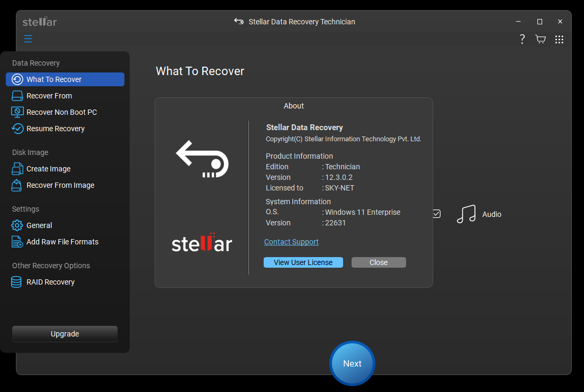Close the Stellar Data Recovery window

(560, 22)
